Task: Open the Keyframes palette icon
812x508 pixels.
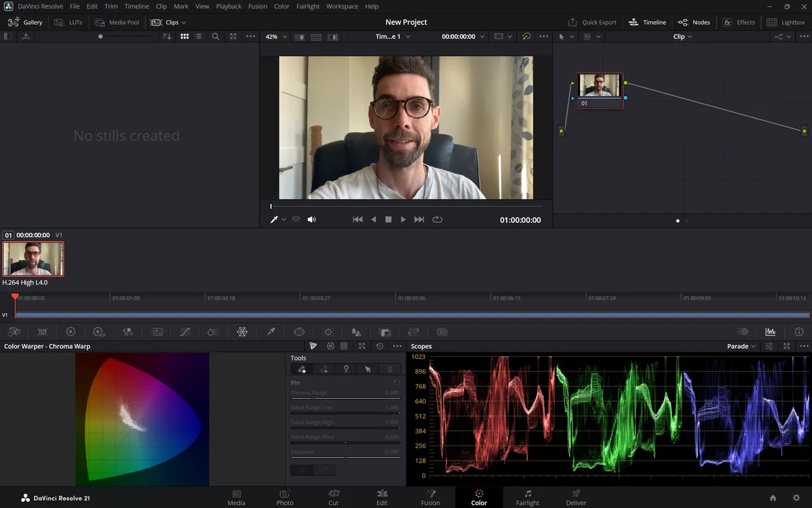Action: pyautogui.click(x=743, y=332)
